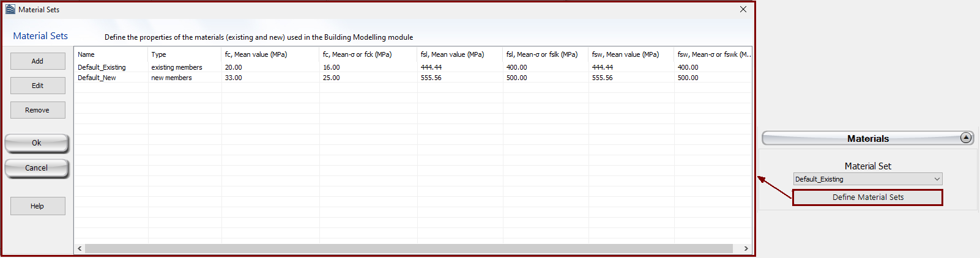This screenshot has width=980, height=258.
Task: Collapse the Materials panel arrow icon
Action: coord(966,138)
